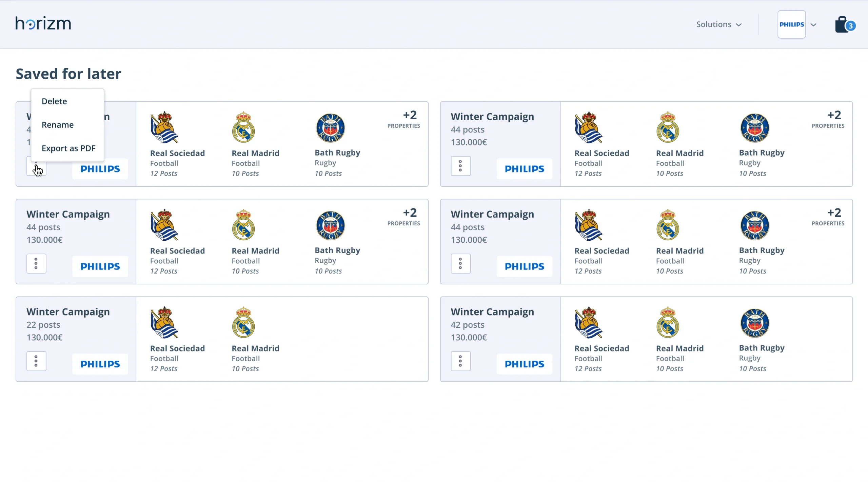This screenshot has width=868, height=482.
Task: Click Winter Campaign title with 22 posts
Action: 68,312
